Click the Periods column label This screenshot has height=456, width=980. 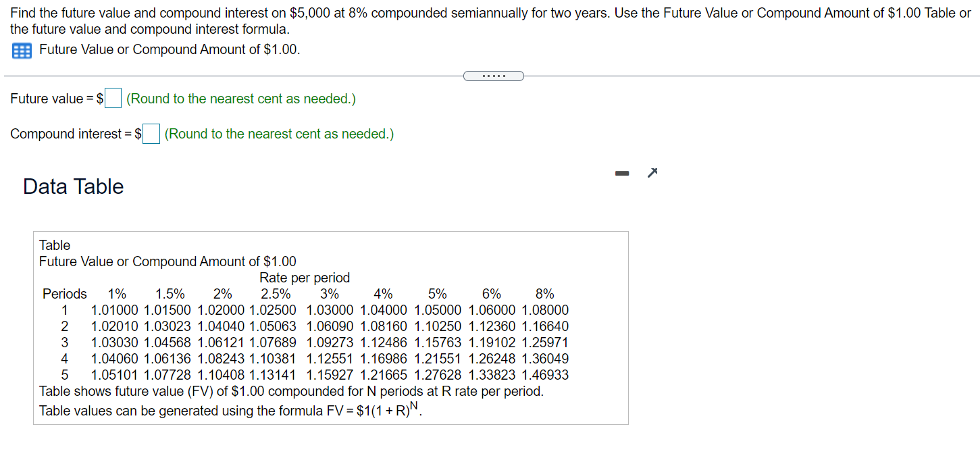[64, 293]
